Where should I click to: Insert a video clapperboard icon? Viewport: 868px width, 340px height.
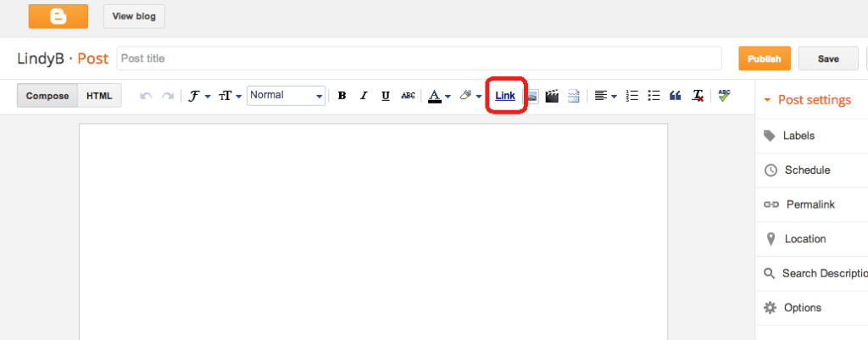pyautogui.click(x=552, y=97)
